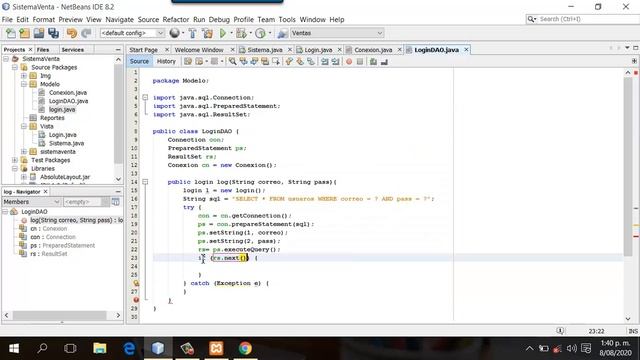
Task: Expand the Img package node
Action: 24,76
